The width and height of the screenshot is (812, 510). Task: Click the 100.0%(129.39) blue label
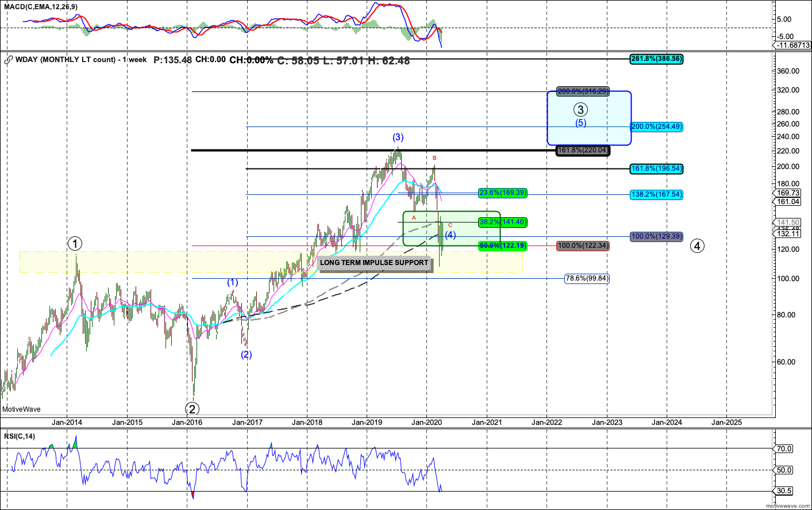pyautogui.click(x=656, y=236)
